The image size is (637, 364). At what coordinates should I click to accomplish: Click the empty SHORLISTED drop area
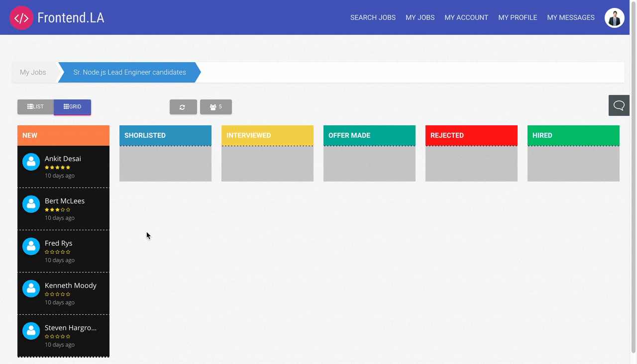click(165, 164)
